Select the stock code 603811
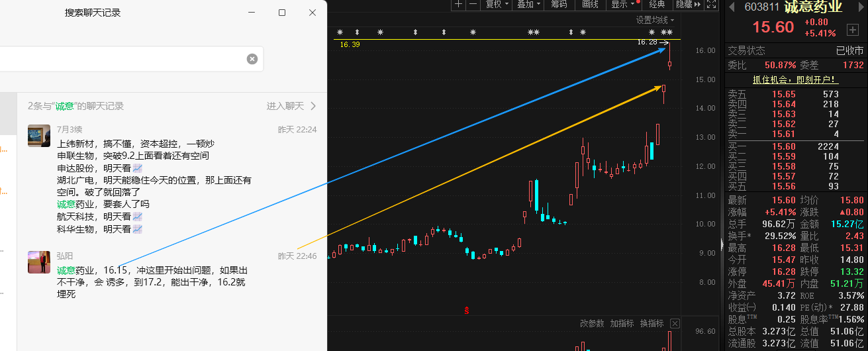Viewport: 868px width, 351px height. click(x=762, y=7)
